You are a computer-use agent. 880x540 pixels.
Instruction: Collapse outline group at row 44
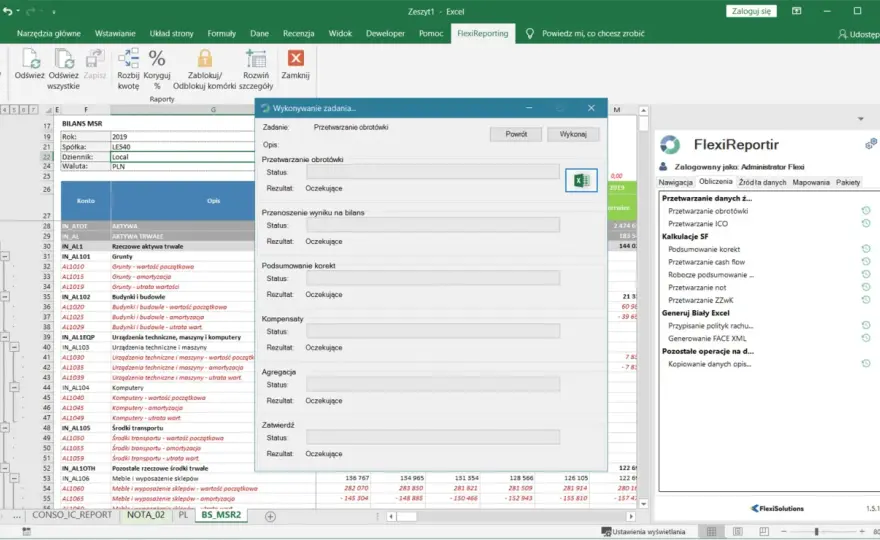[15, 387]
